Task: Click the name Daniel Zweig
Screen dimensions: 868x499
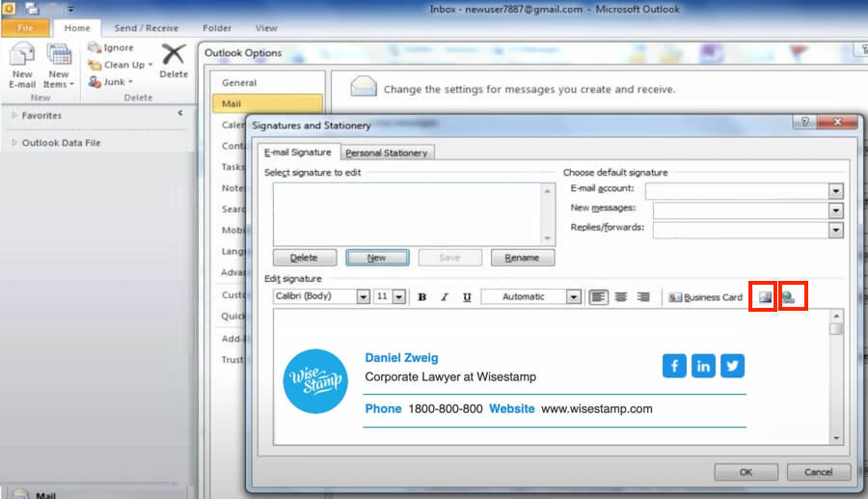Action: [x=401, y=358]
